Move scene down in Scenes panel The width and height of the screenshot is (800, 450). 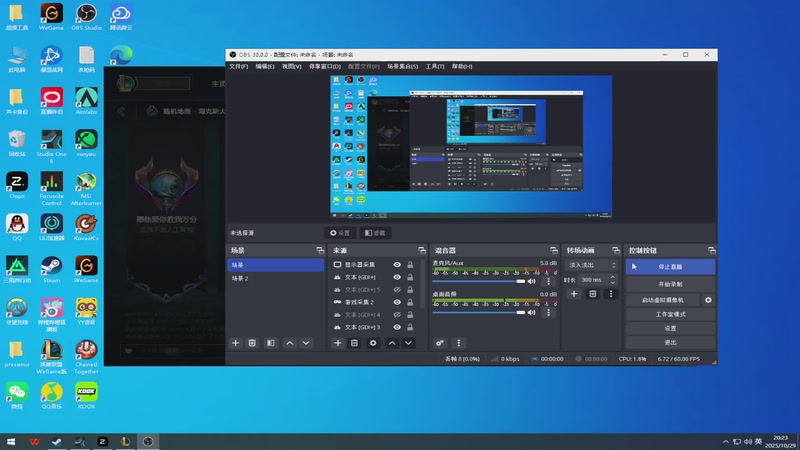click(306, 343)
